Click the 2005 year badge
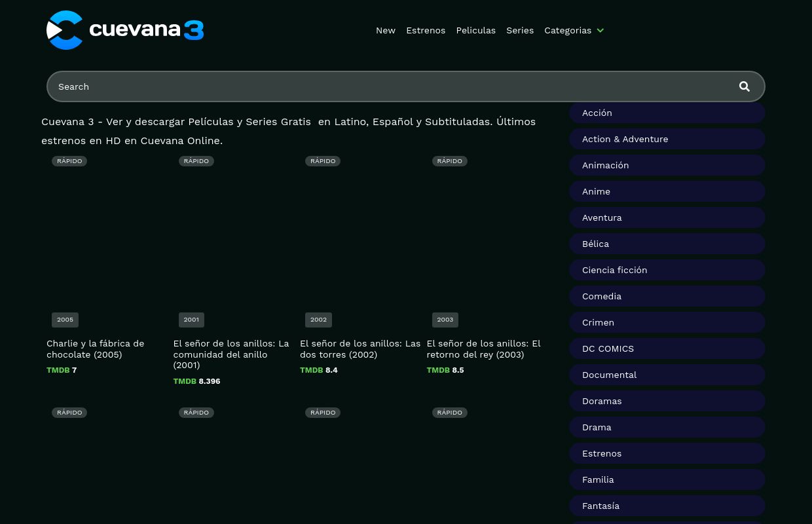 65,320
